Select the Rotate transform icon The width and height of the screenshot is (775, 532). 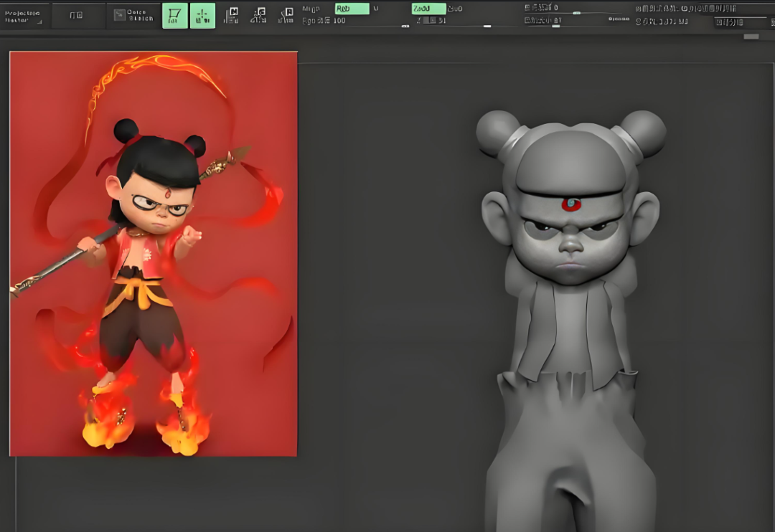click(286, 16)
